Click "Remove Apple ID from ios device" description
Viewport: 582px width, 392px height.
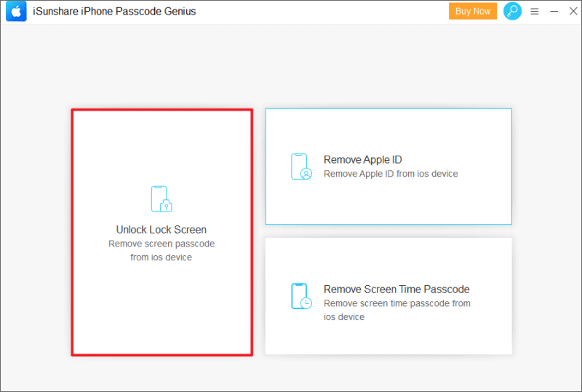[391, 174]
